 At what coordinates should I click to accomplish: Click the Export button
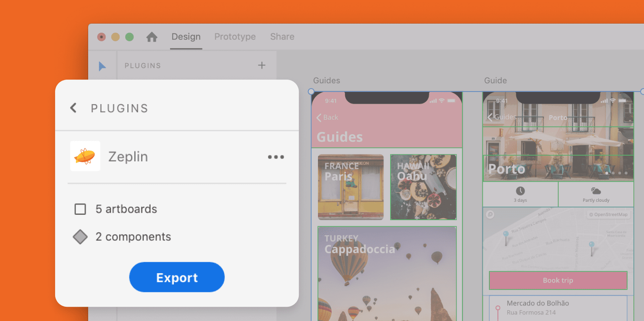click(177, 277)
